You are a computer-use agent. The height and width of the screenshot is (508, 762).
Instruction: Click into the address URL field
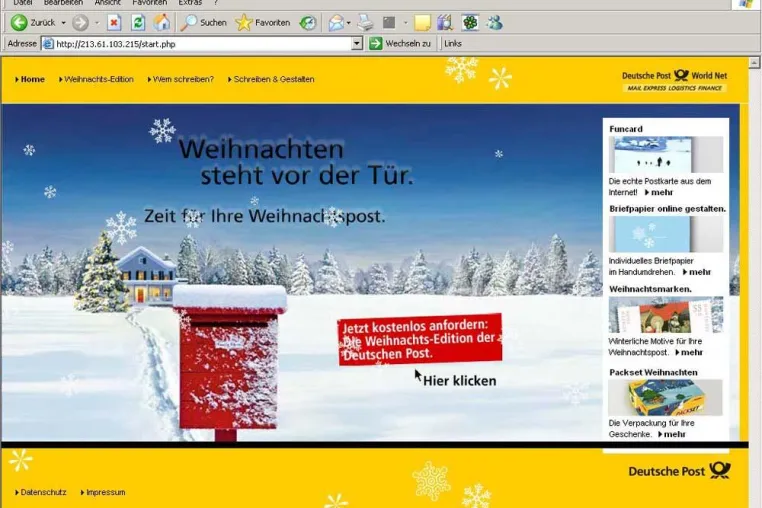click(203, 44)
